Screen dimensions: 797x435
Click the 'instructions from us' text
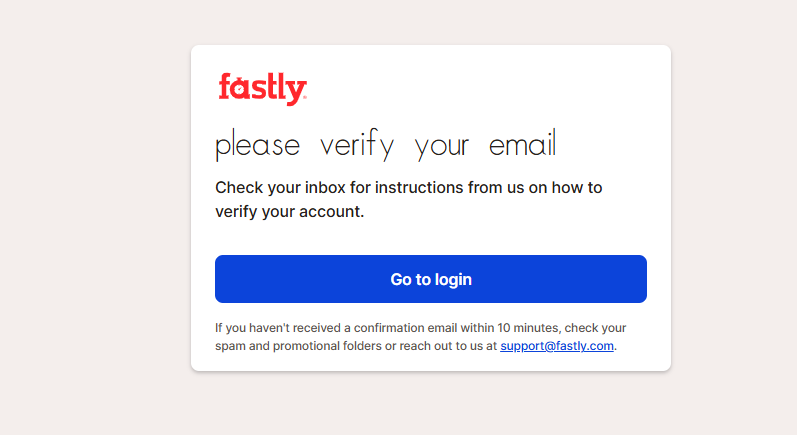click(x=449, y=188)
